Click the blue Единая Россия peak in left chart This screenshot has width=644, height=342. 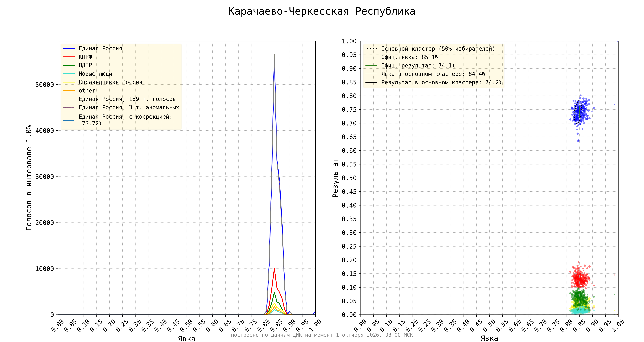(274, 54)
